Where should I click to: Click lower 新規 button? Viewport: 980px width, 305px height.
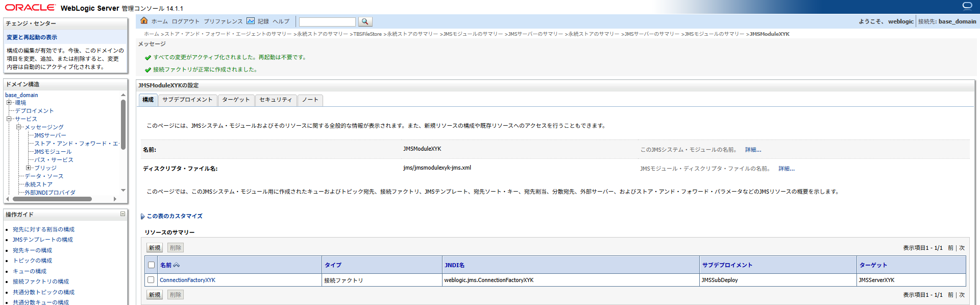[x=155, y=295]
